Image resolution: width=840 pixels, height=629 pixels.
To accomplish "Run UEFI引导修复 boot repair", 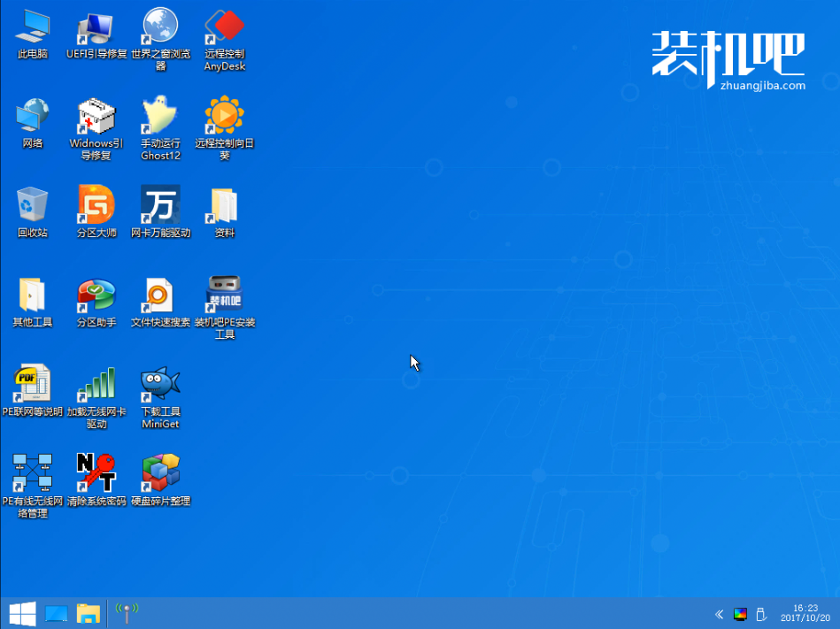I will click(x=96, y=27).
